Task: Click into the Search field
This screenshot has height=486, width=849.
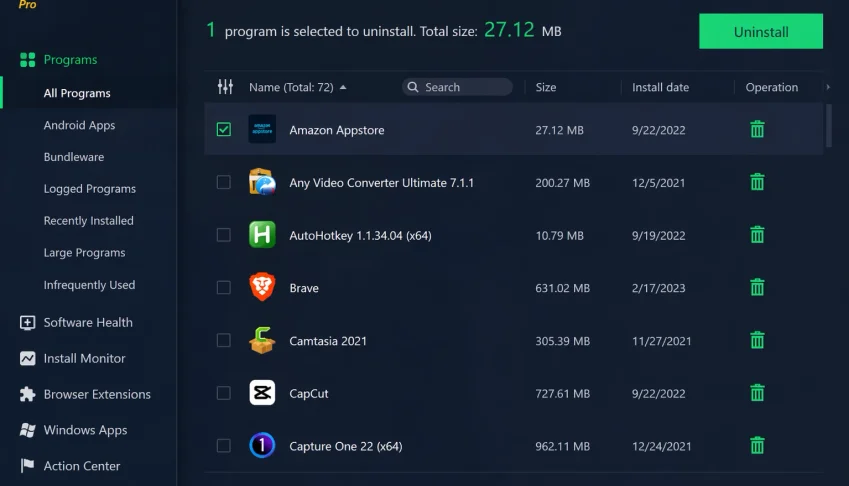Action: pos(457,87)
